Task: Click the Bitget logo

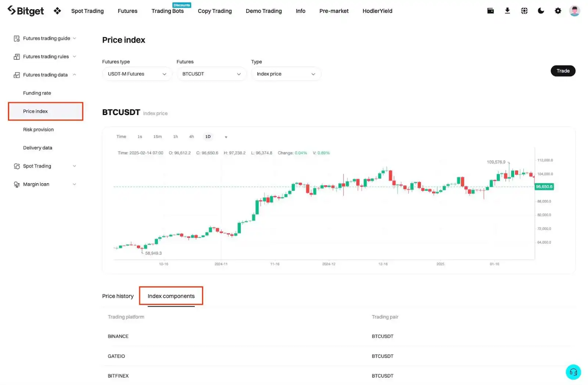Action: click(x=26, y=11)
